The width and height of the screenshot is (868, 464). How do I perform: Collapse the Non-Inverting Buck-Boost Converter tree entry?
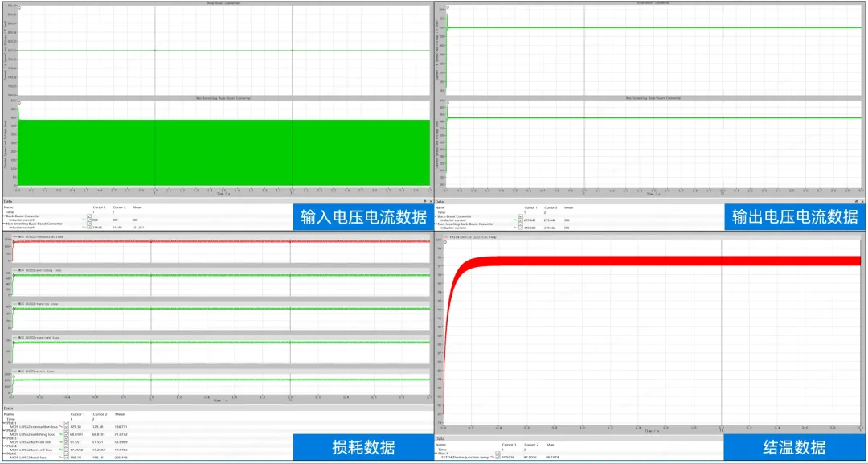point(3,224)
